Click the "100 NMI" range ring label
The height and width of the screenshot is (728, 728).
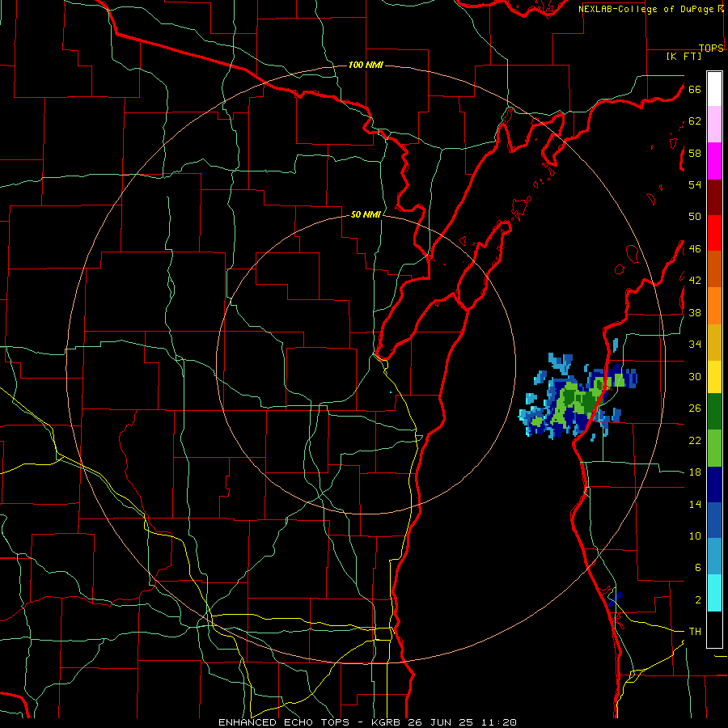pos(366,65)
